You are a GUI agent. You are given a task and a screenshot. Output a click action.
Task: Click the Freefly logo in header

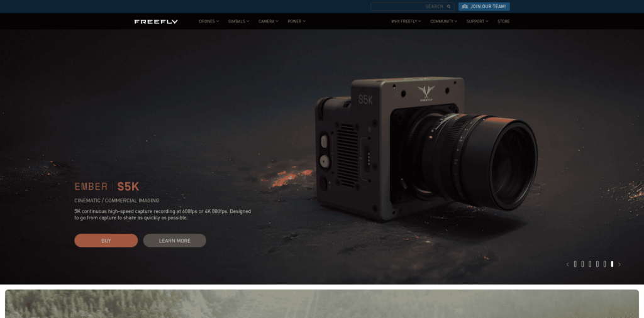coord(156,22)
